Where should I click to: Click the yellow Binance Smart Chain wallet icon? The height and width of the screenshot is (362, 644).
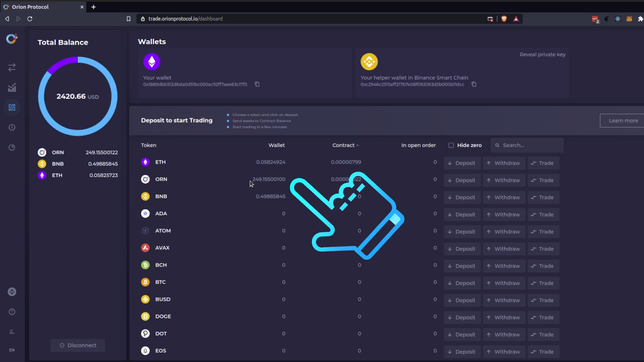pos(369,62)
